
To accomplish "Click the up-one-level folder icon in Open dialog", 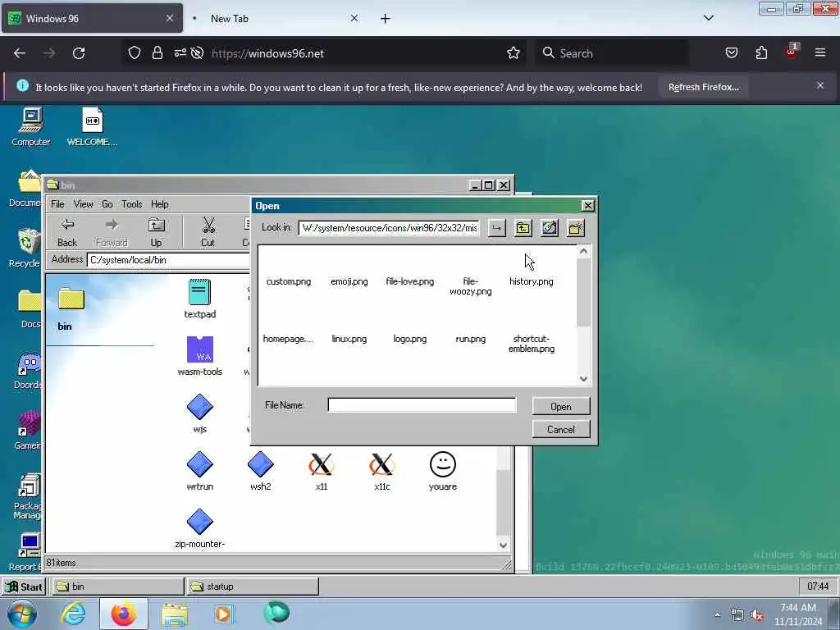I will click(523, 228).
